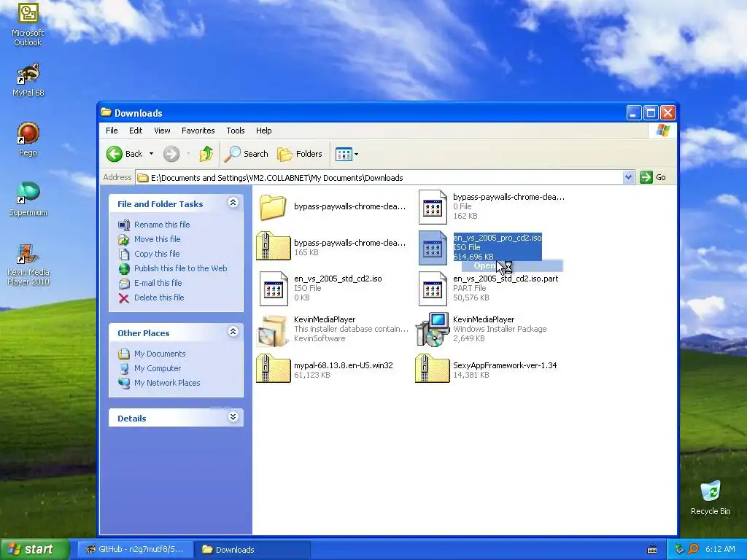Go to My Network Places link
This screenshot has height=560, width=747.
167,383
